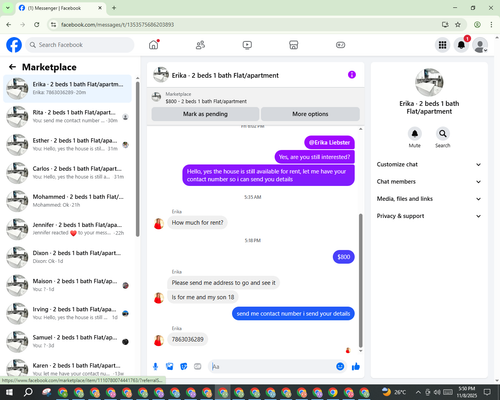This screenshot has width=500, height=400.
Task: Search in conversation magnifier icon
Action: [443, 134]
